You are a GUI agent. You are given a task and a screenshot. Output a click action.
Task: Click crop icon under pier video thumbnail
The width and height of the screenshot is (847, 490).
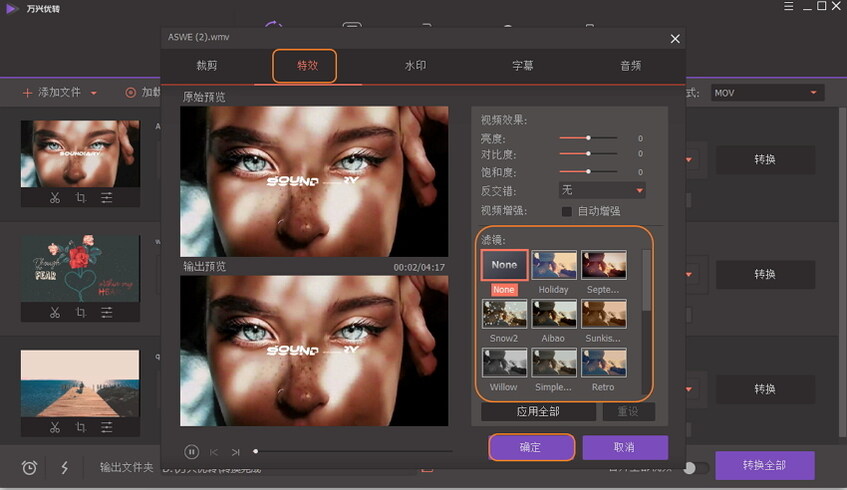(80, 427)
